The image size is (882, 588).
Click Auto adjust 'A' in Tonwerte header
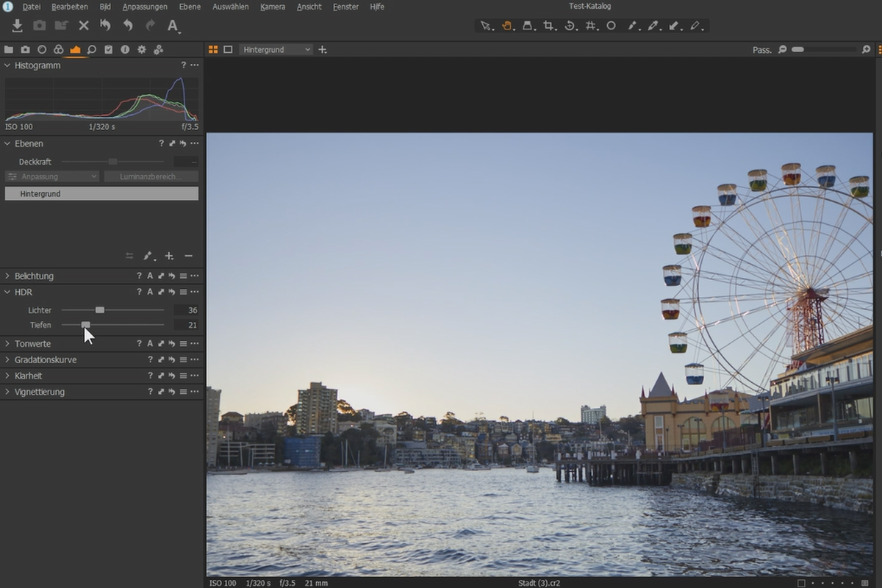tap(150, 343)
